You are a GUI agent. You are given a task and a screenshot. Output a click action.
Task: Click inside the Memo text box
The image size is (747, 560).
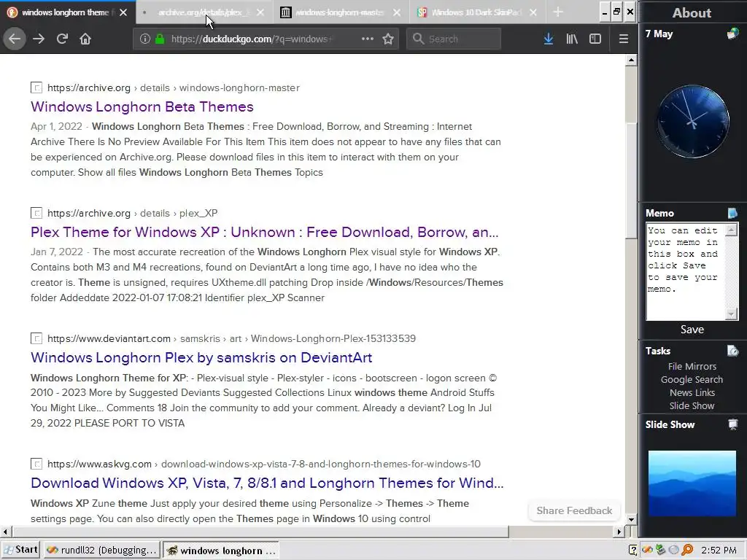coord(685,271)
